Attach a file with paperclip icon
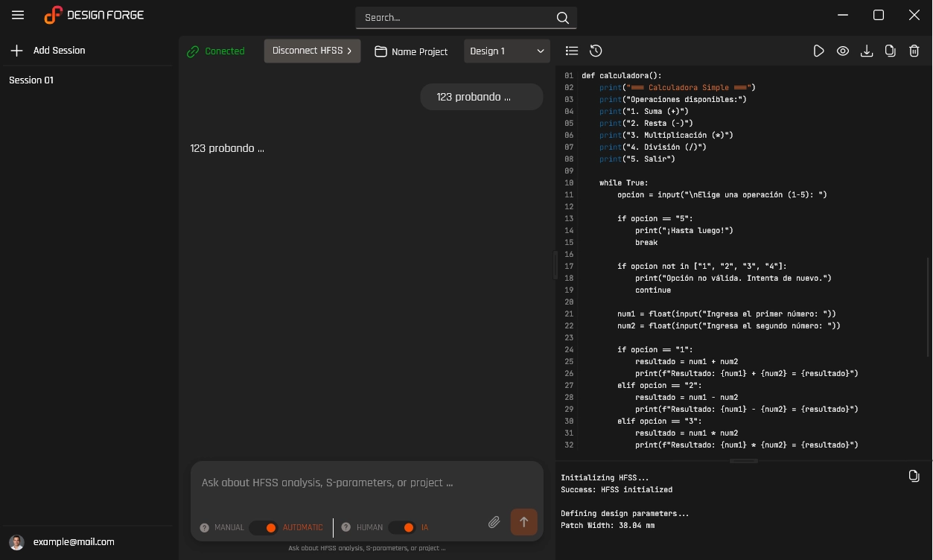 click(494, 522)
